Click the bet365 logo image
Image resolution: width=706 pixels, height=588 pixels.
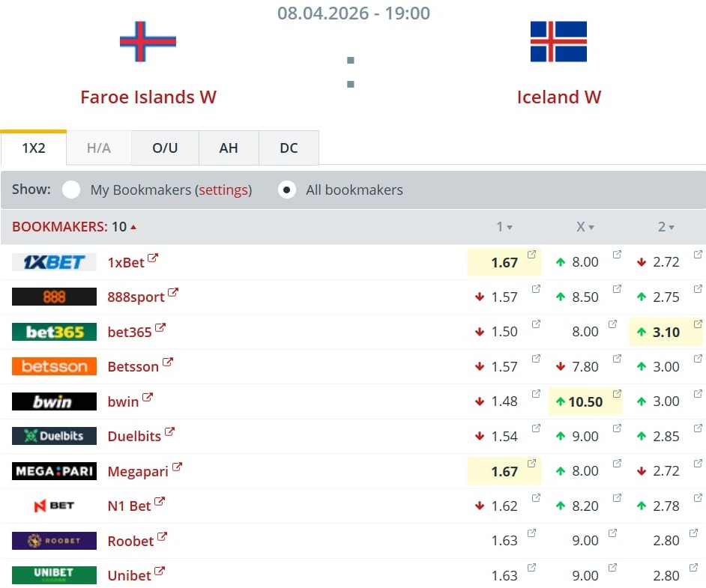(x=54, y=332)
